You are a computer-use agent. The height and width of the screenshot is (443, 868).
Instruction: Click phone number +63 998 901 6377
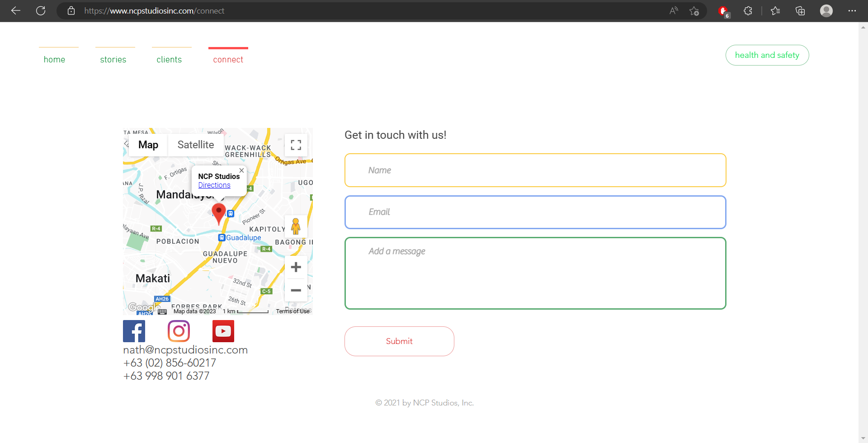click(166, 376)
